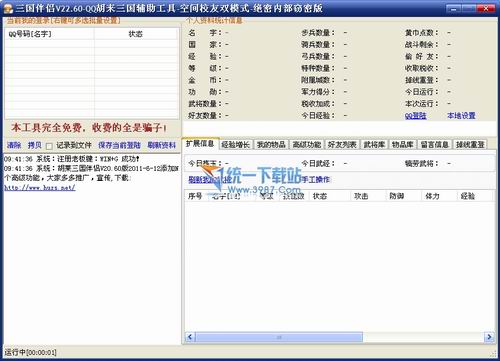
Task: Open the QQ登陆 link
Action: pyautogui.click(x=415, y=116)
